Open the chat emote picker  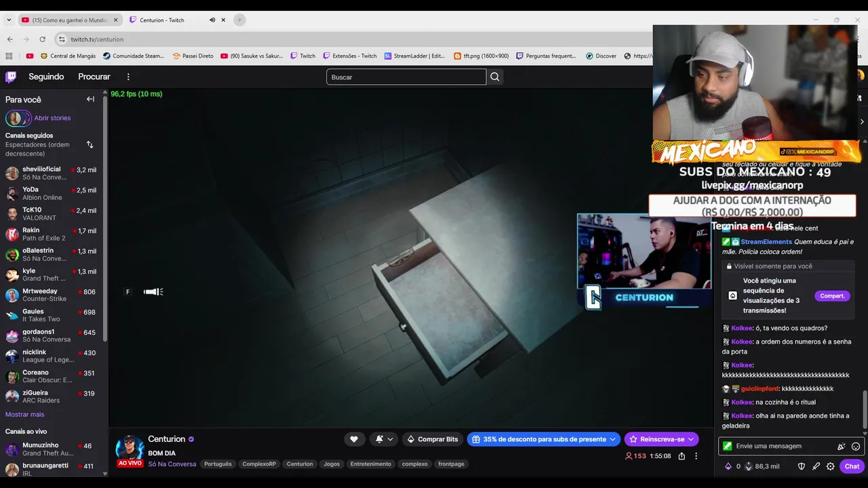click(x=856, y=446)
